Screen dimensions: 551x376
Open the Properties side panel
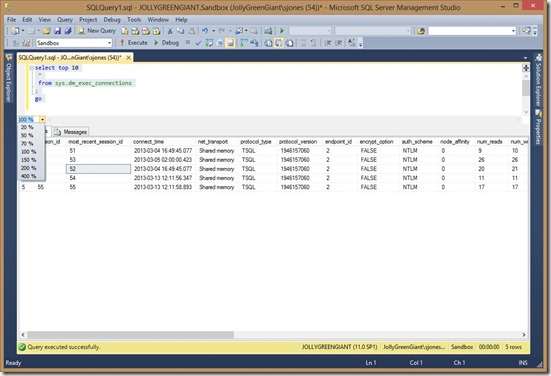click(538, 127)
